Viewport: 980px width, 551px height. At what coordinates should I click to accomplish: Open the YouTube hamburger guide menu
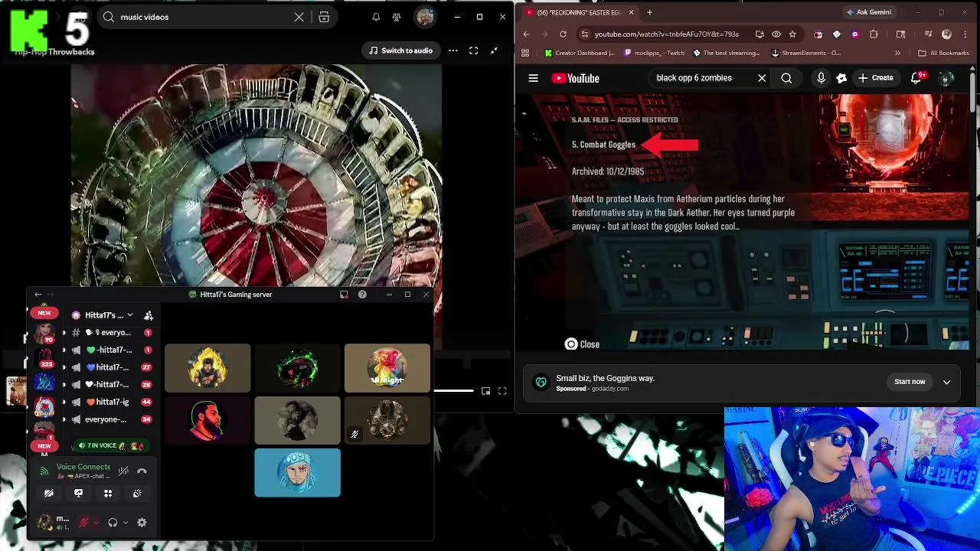tap(533, 78)
